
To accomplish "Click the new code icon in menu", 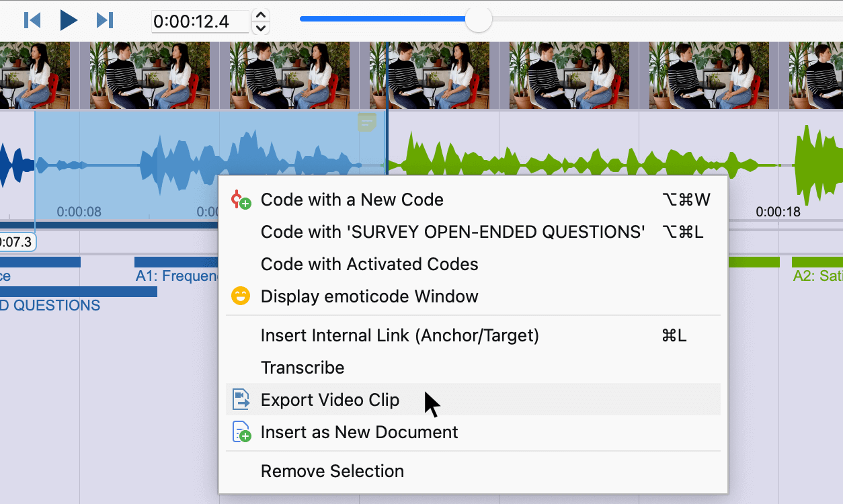I will click(241, 200).
